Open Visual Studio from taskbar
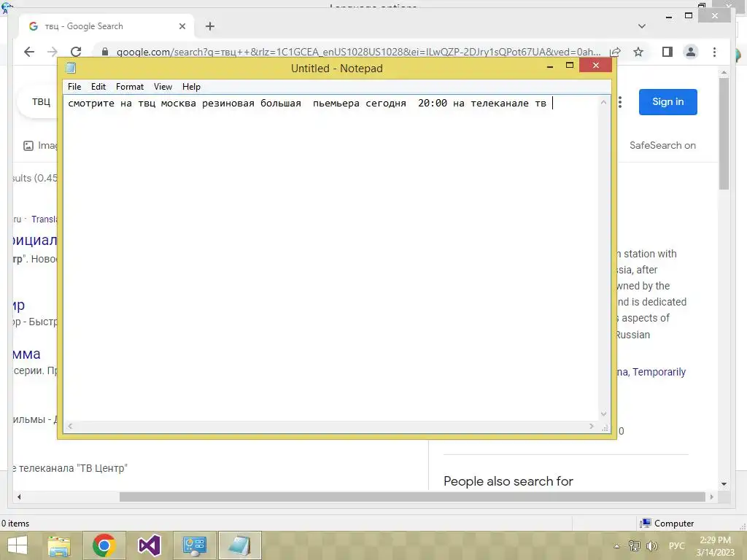This screenshot has width=747, height=560. (149, 545)
